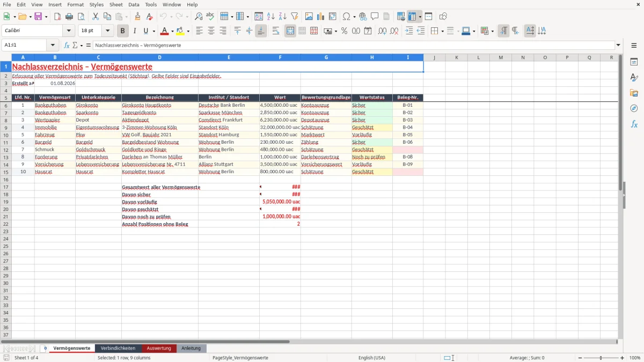Switch to the Auswertung sheet tab
The height and width of the screenshot is (362, 644).
[159, 348]
